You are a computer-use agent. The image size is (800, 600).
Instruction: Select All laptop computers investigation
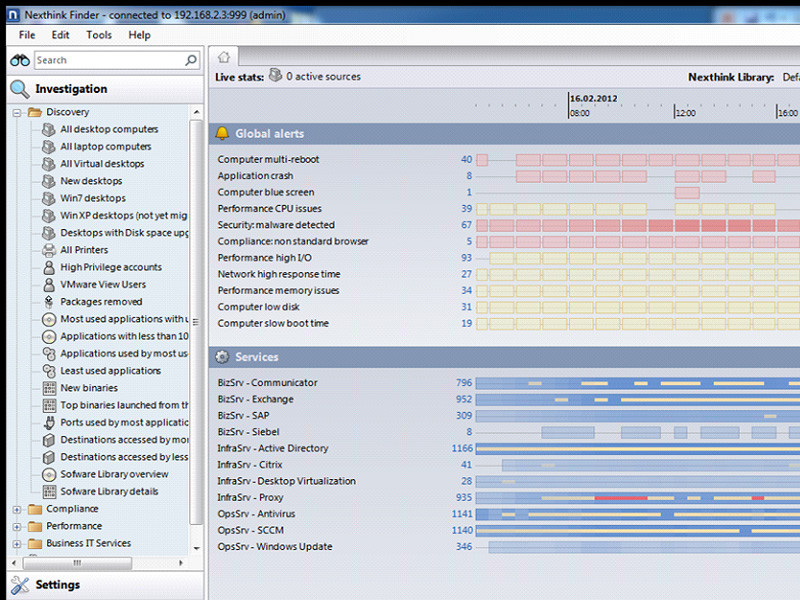click(106, 147)
